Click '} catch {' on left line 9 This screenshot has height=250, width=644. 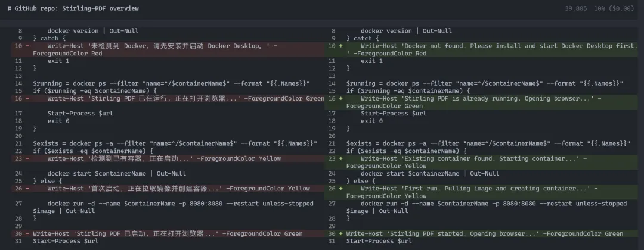[49, 39]
